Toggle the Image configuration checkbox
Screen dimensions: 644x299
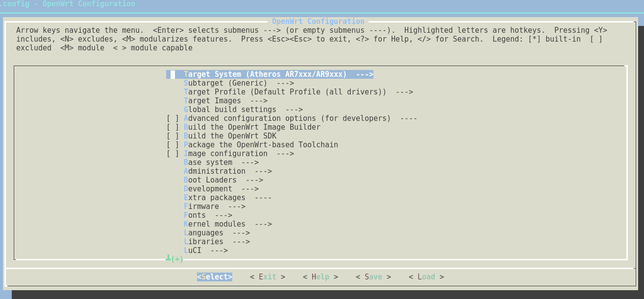point(173,154)
